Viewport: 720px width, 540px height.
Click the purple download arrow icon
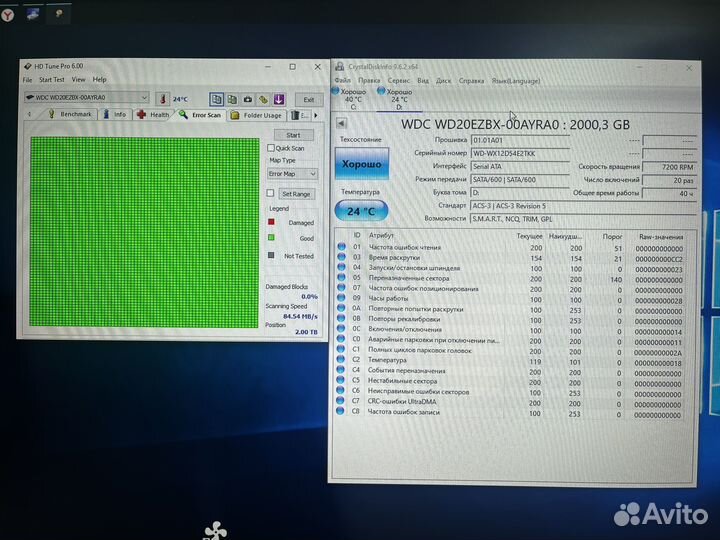(x=279, y=99)
